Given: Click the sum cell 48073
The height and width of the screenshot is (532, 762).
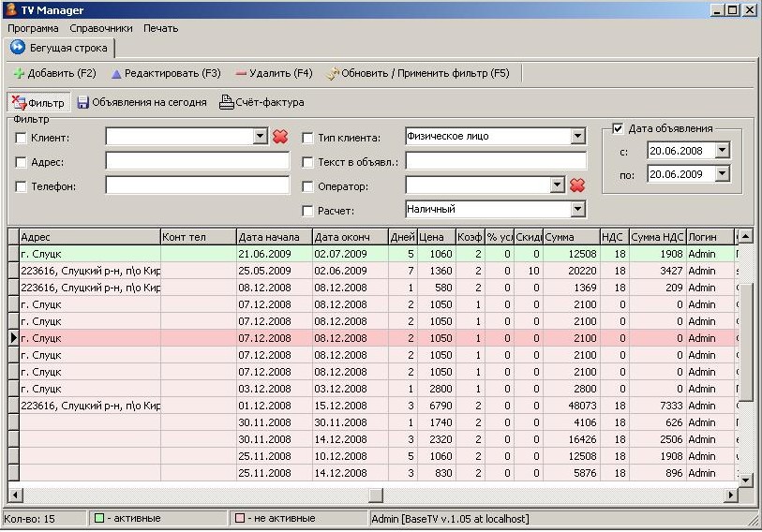Looking at the screenshot, I should click(571, 406).
